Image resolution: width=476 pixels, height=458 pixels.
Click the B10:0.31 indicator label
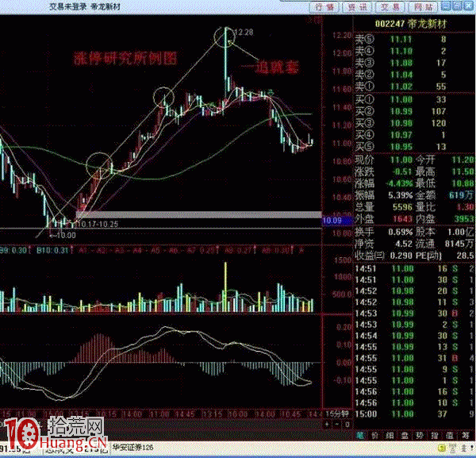click(52, 251)
